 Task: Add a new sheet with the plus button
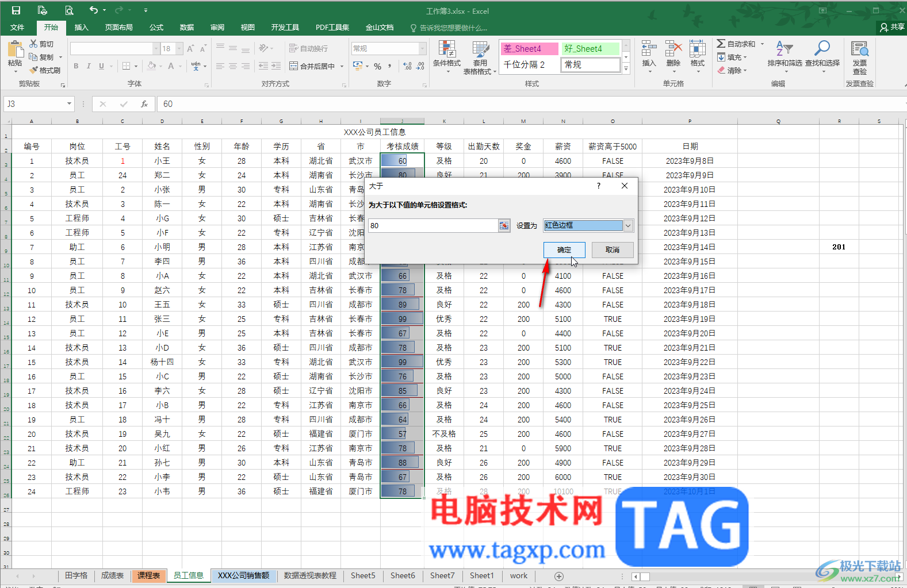(558, 576)
